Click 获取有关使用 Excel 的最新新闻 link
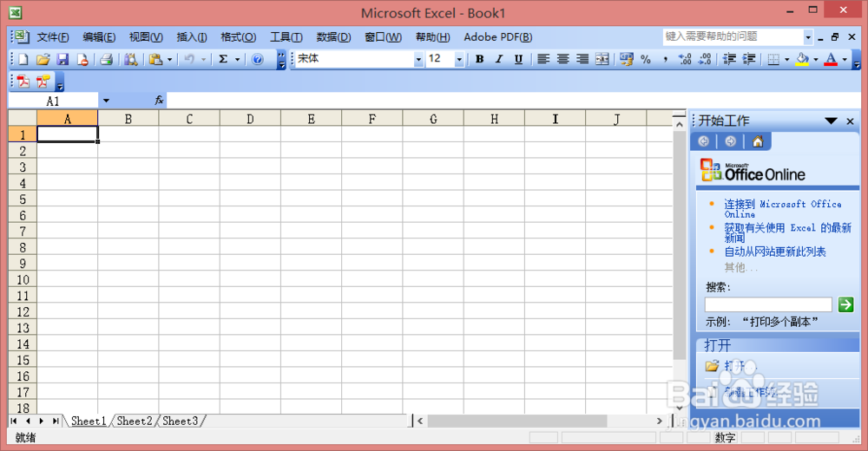 788,232
